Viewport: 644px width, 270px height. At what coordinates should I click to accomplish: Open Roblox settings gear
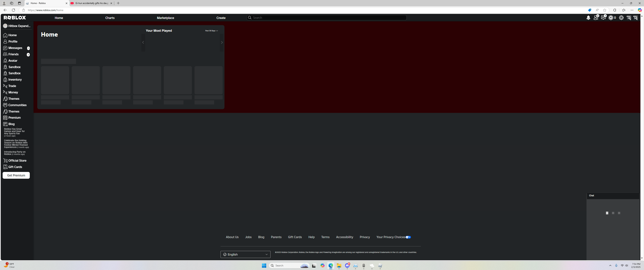(621, 18)
